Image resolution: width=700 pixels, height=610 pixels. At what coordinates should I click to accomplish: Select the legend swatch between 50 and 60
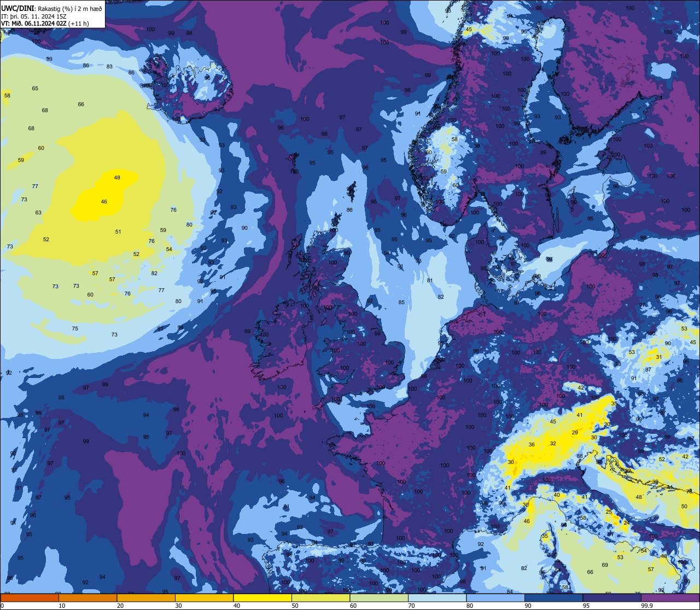[320, 598]
